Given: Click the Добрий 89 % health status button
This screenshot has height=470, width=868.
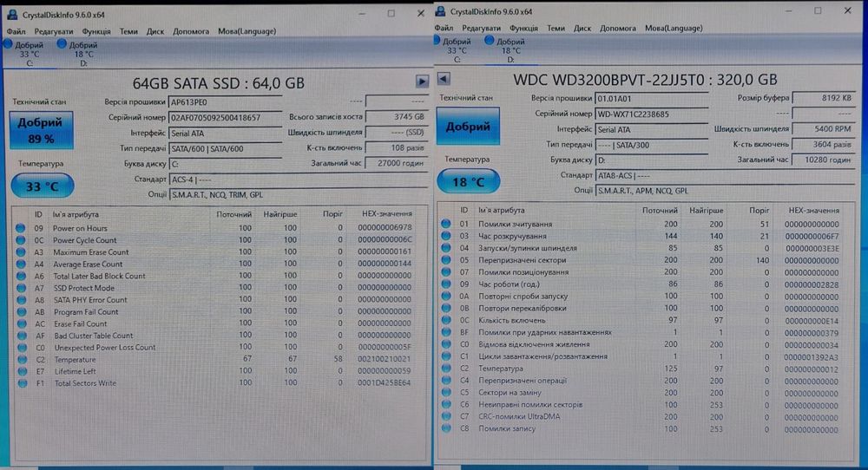Looking at the screenshot, I should click(x=41, y=130).
